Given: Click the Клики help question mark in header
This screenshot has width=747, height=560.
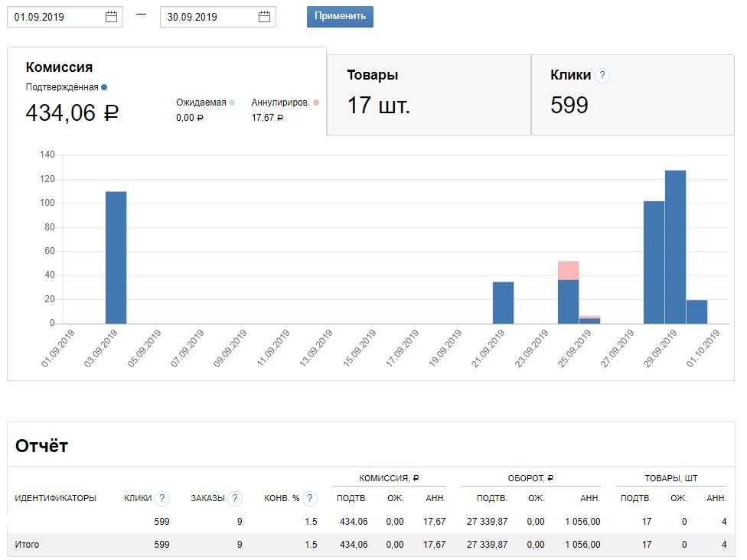Looking at the screenshot, I should point(602,75).
